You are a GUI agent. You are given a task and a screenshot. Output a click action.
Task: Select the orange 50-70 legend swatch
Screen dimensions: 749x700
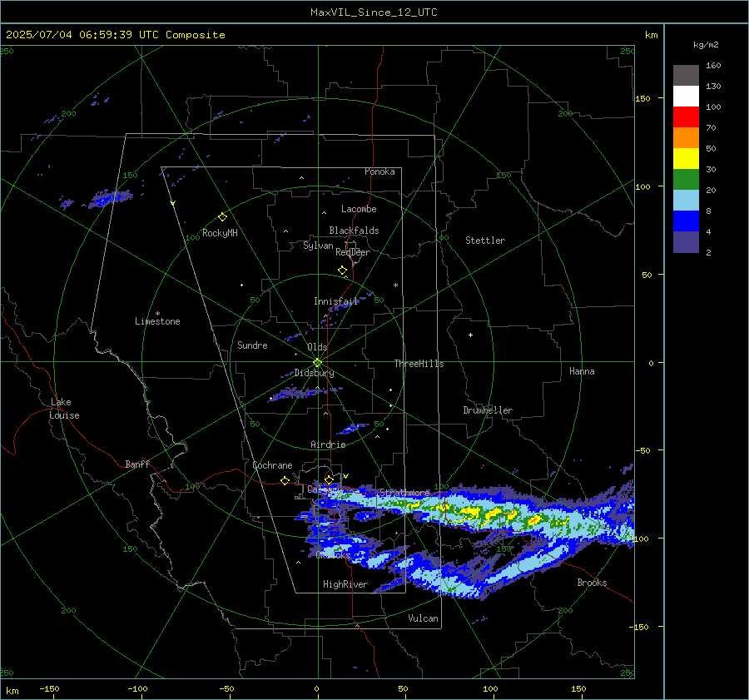click(686, 138)
